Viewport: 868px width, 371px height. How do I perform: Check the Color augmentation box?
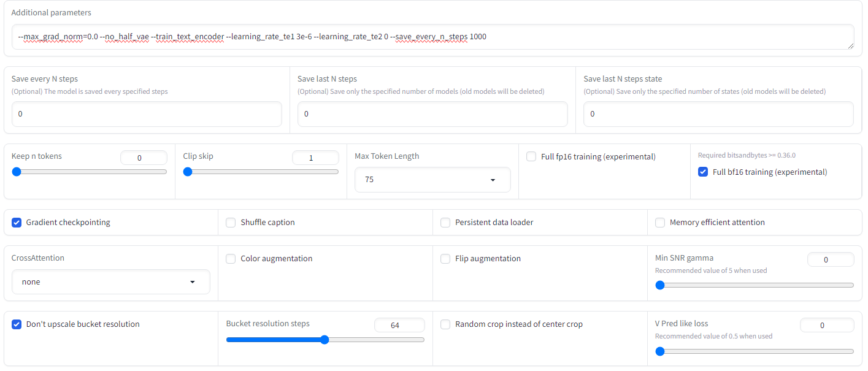[231, 259]
